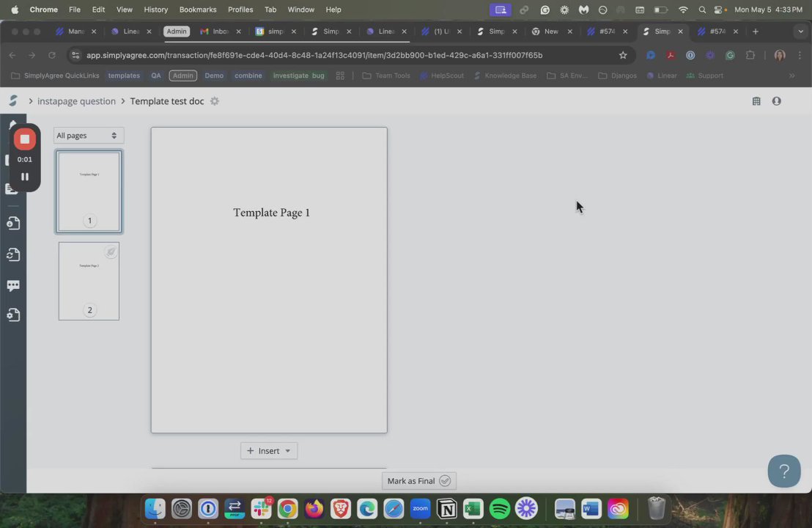Viewport: 812px width, 528px height.
Task: Open Slack from the Dock
Action: coord(261,509)
